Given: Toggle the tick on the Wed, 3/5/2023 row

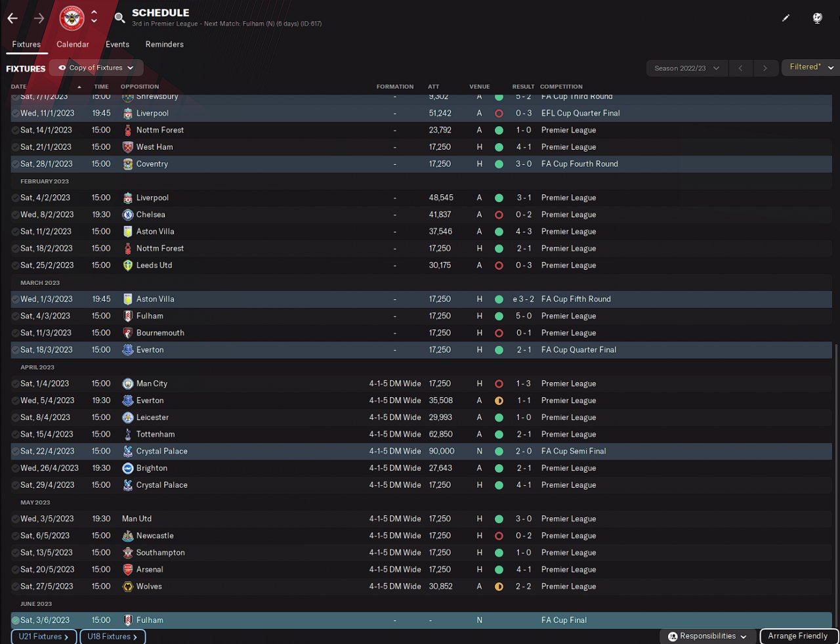Looking at the screenshot, I should click(15, 519).
